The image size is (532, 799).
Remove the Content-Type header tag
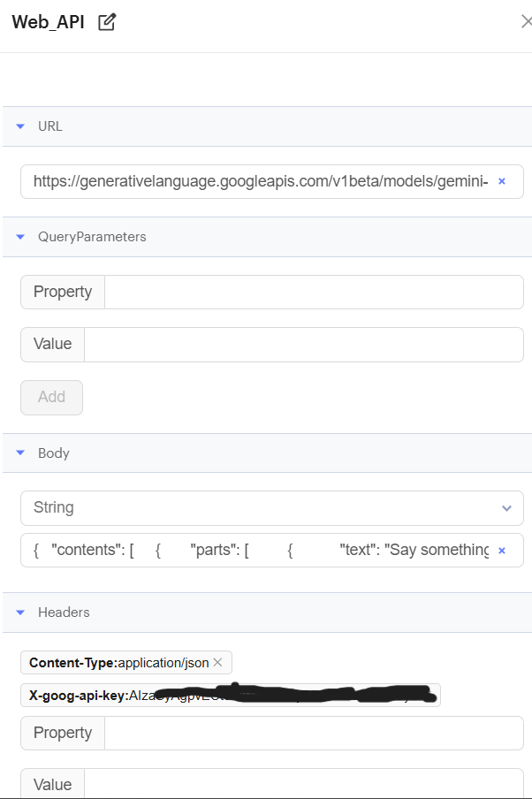click(217, 662)
